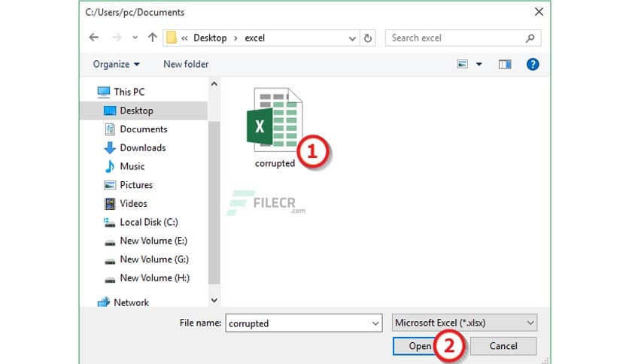Image resolution: width=629 pixels, height=364 pixels.
Task: Click the forward navigation arrow
Action: pos(117,38)
